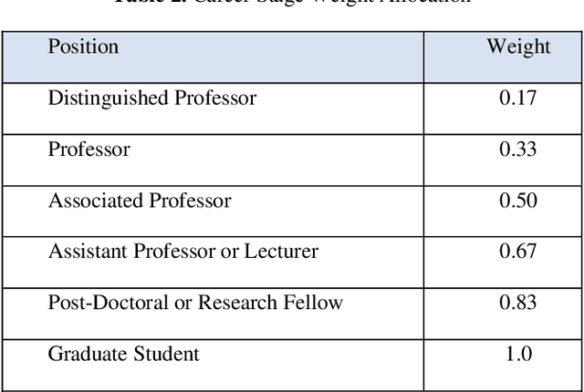Screen dimensions: 584x392
Task: Select the Distinguished Professor cell
Action: pos(152,98)
